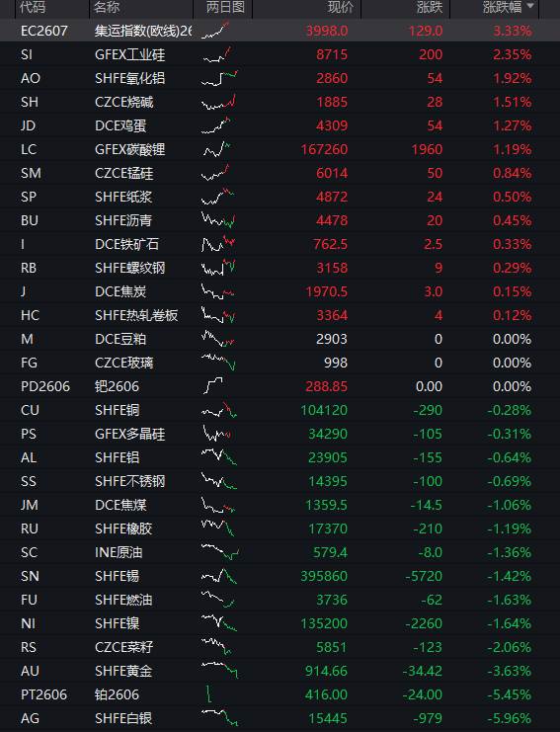Select the SHFE螺纹钢 price 3158
560x732 pixels.
(x=332, y=268)
